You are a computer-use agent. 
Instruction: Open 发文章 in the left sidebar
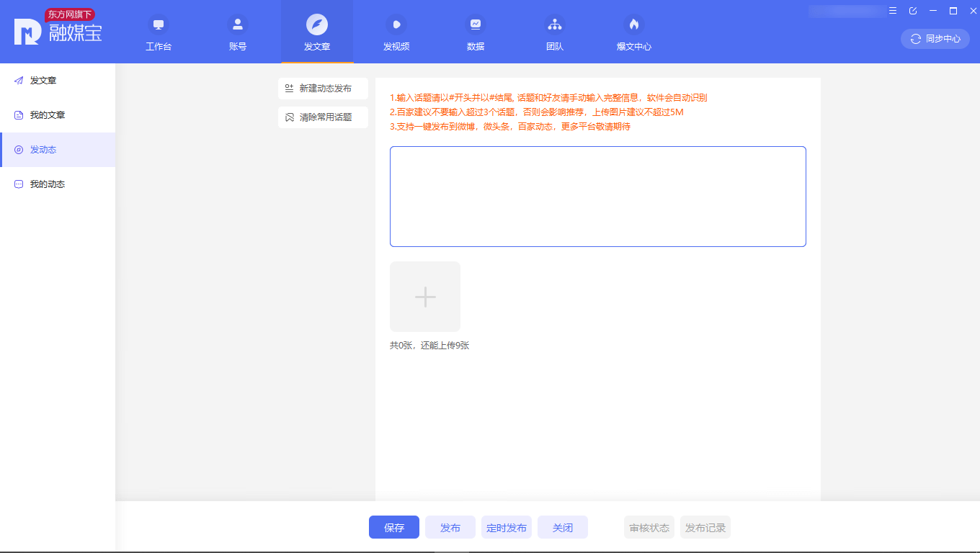[x=58, y=81]
